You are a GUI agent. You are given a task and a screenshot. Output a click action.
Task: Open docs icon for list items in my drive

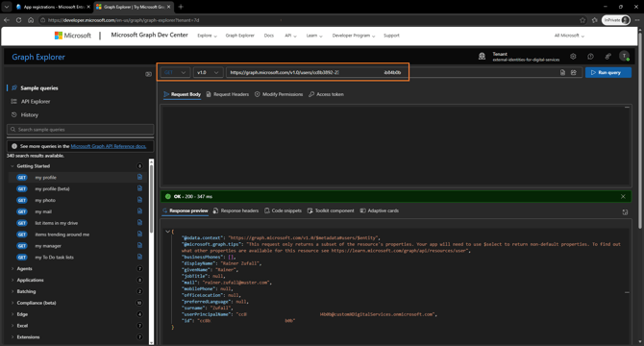(x=139, y=222)
